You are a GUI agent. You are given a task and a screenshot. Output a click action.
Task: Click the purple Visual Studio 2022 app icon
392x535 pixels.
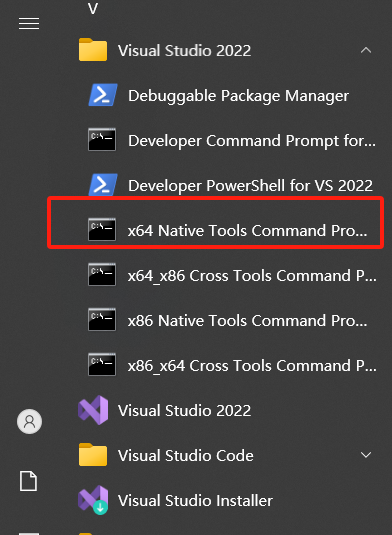click(93, 410)
